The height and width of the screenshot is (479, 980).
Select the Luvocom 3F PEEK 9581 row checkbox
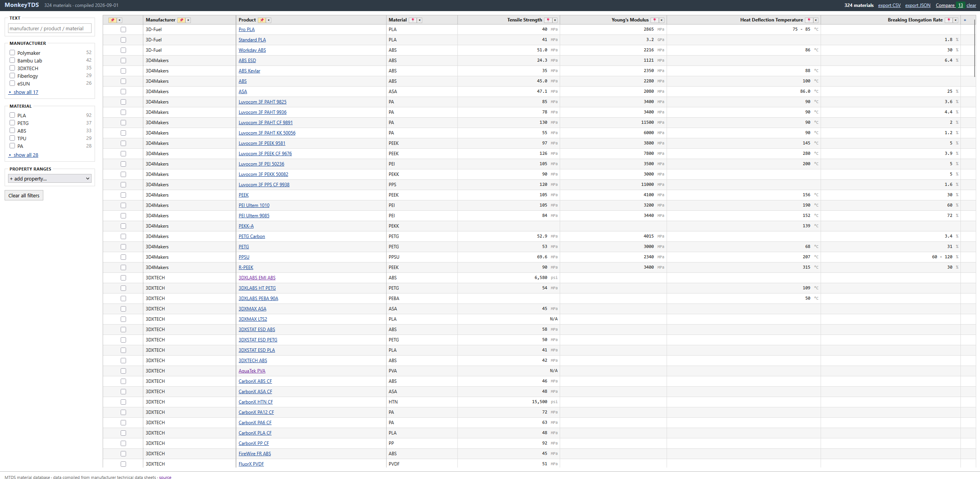(123, 143)
